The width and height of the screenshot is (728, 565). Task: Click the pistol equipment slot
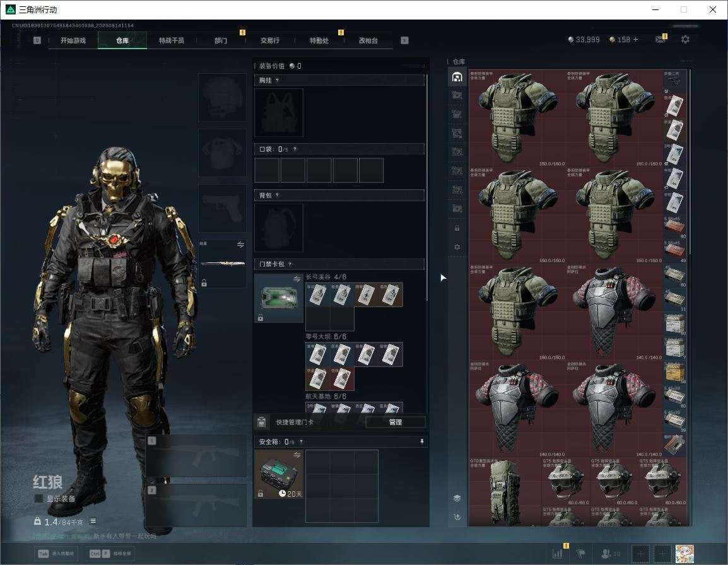[223, 209]
